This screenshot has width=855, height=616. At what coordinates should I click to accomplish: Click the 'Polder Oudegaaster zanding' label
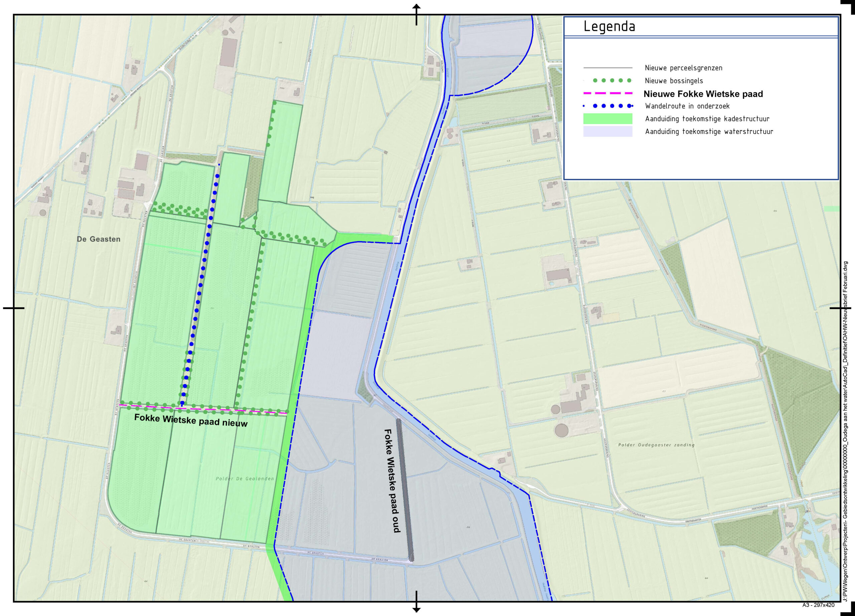pos(656,445)
